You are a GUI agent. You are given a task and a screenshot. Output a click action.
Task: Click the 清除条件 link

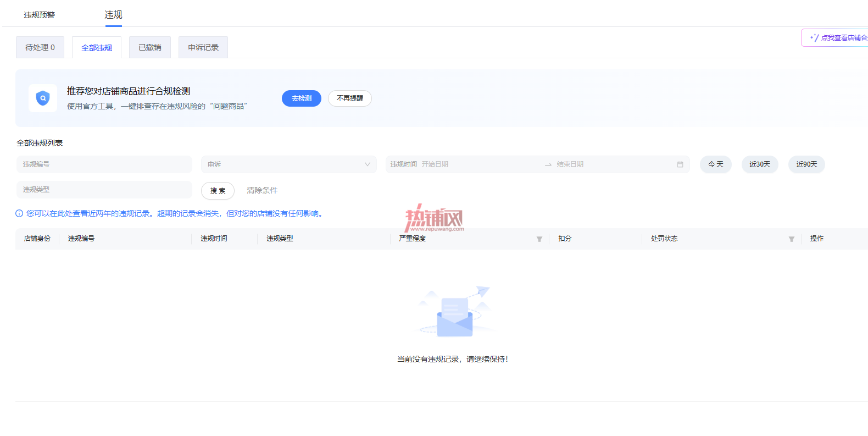(x=262, y=190)
